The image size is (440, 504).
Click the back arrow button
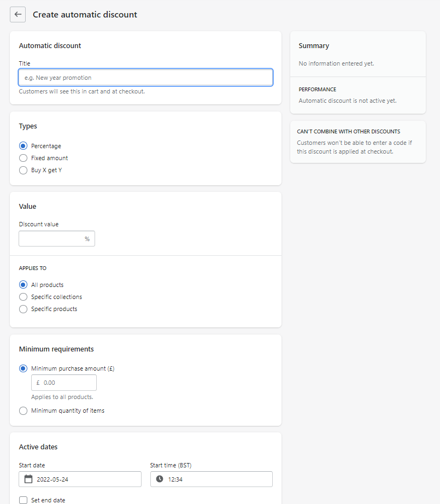click(17, 14)
